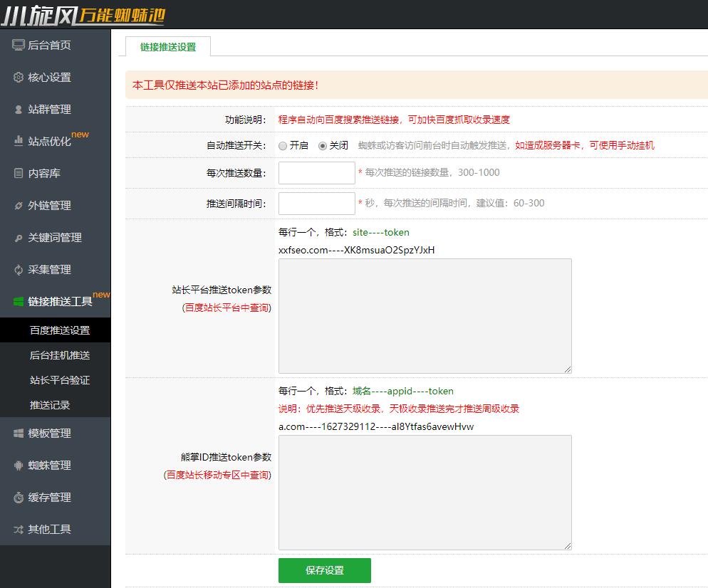
Task: Click the chain link icon beside 外链管理
Action: pyautogui.click(x=18, y=206)
